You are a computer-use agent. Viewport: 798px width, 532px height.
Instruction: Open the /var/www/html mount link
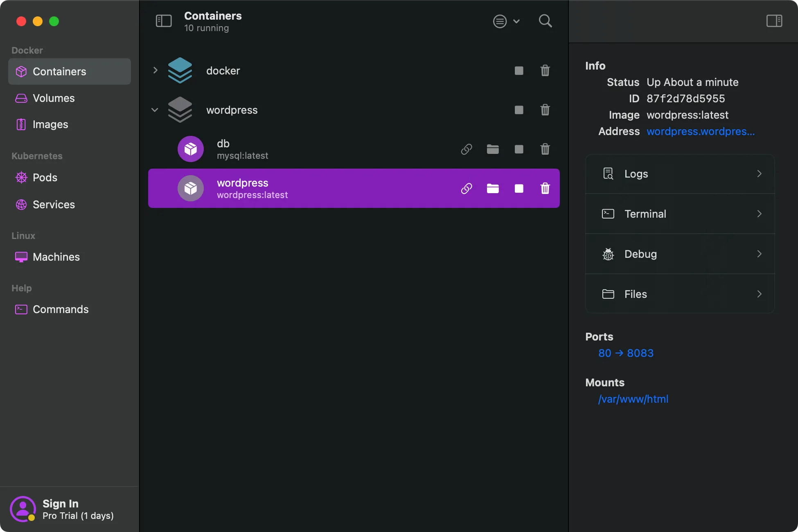[x=633, y=399]
